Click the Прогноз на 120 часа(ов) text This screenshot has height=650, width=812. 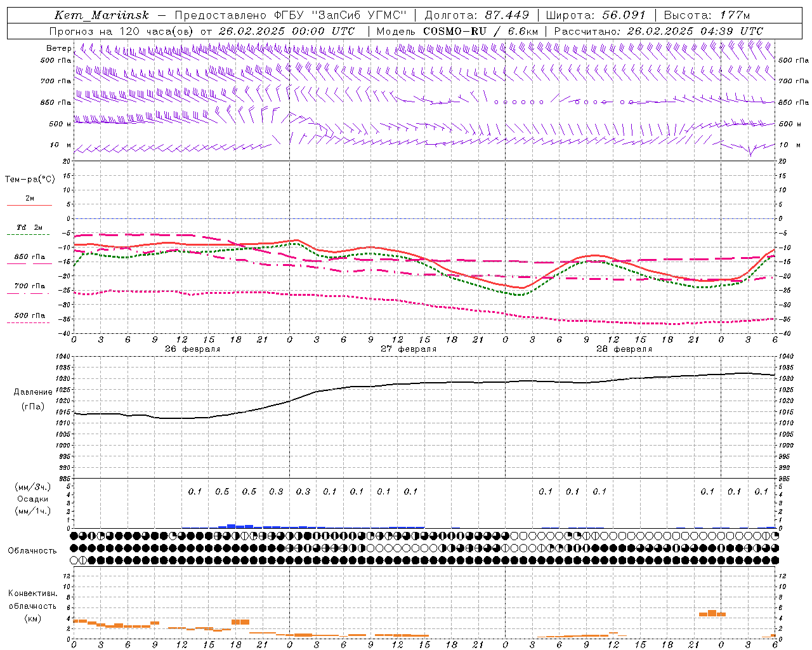coord(122,31)
